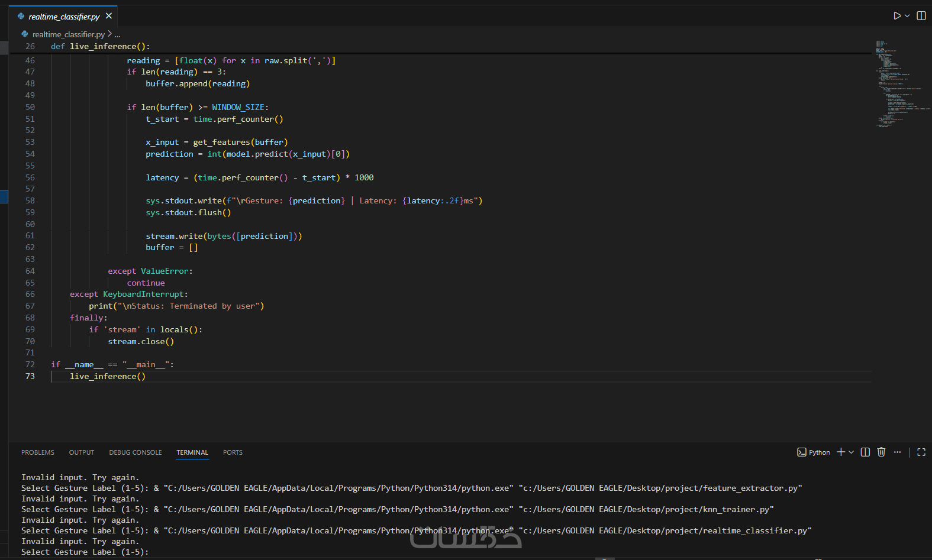Open the terminal launch profile dropdown

(852, 452)
